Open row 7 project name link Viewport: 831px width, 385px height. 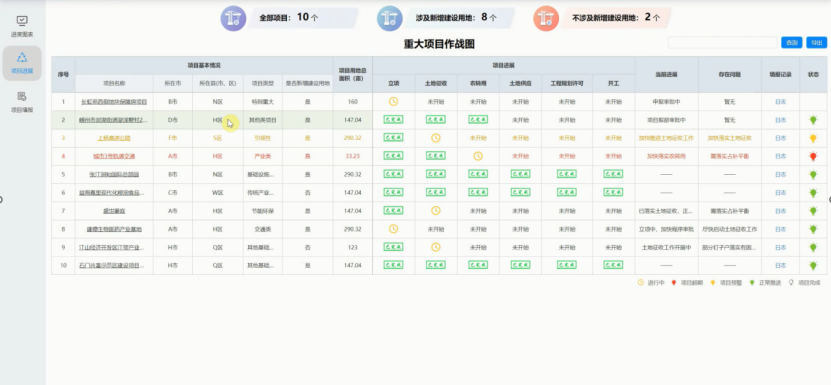114,211
